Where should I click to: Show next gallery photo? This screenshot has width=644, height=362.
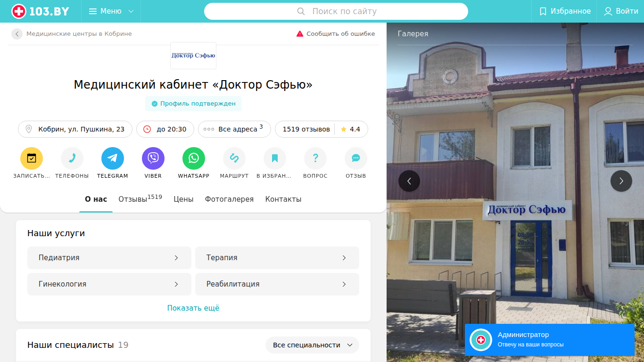tap(621, 181)
